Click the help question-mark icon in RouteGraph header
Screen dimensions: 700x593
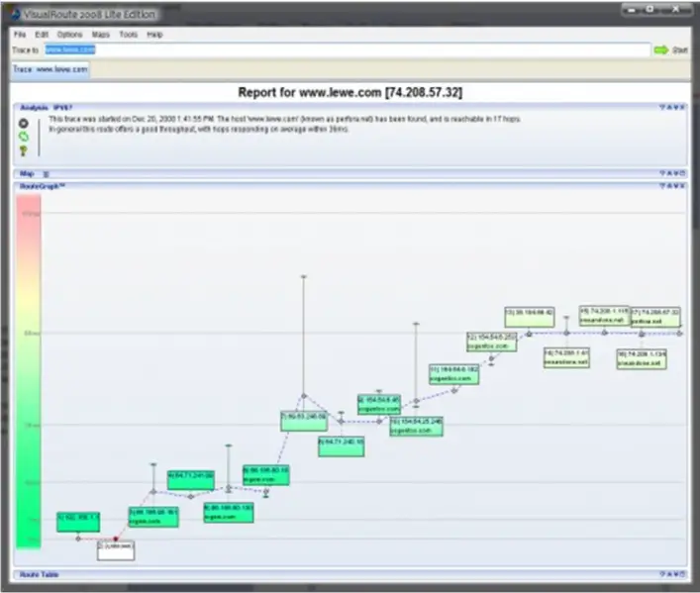click(x=662, y=186)
